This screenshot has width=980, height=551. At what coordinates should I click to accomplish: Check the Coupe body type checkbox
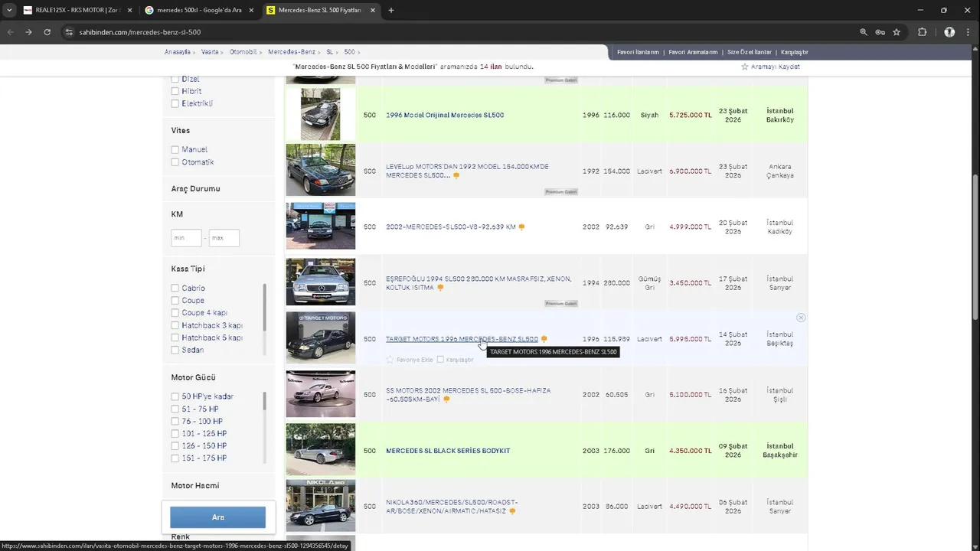[x=175, y=301]
